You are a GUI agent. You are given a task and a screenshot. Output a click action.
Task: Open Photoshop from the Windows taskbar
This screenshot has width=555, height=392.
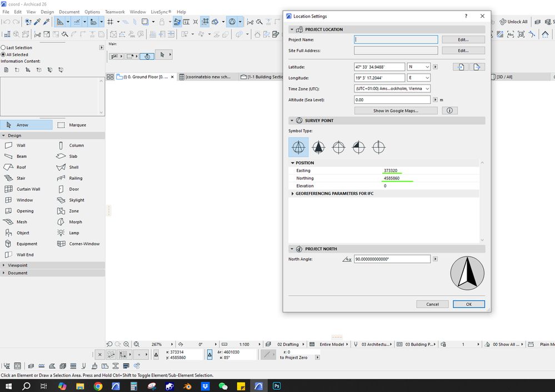276,386
